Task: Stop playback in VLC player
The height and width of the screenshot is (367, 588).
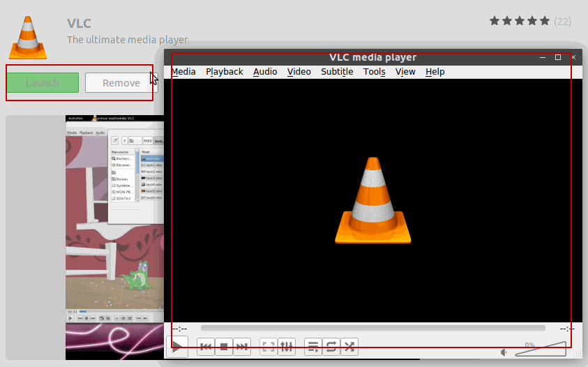Action: tap(224, 346)
